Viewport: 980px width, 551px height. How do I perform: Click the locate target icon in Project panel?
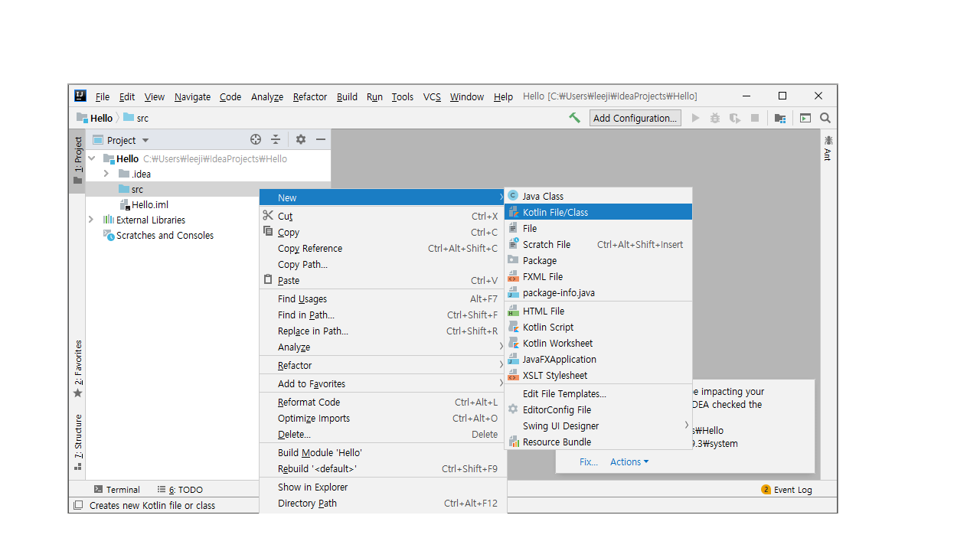coord(256,139)
